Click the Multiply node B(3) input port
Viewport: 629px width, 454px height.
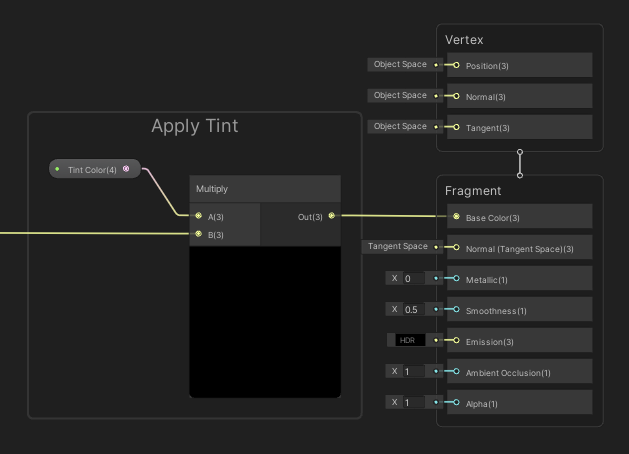point(199,234)
